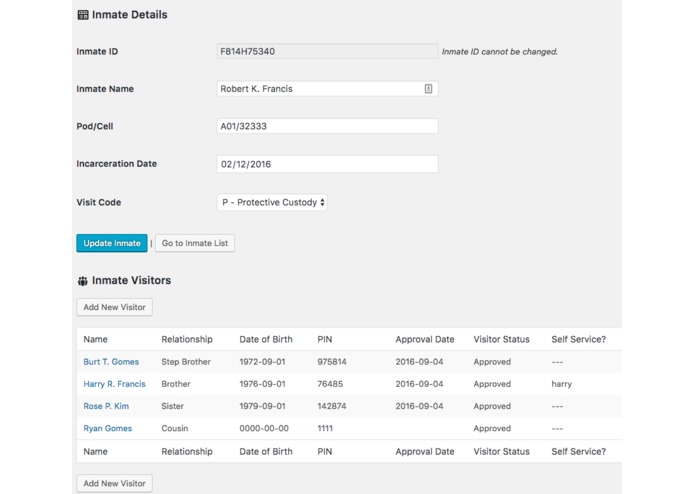695x494 pixels.
Task: Click the header Visitor Status column
Action: click(501, 339)
